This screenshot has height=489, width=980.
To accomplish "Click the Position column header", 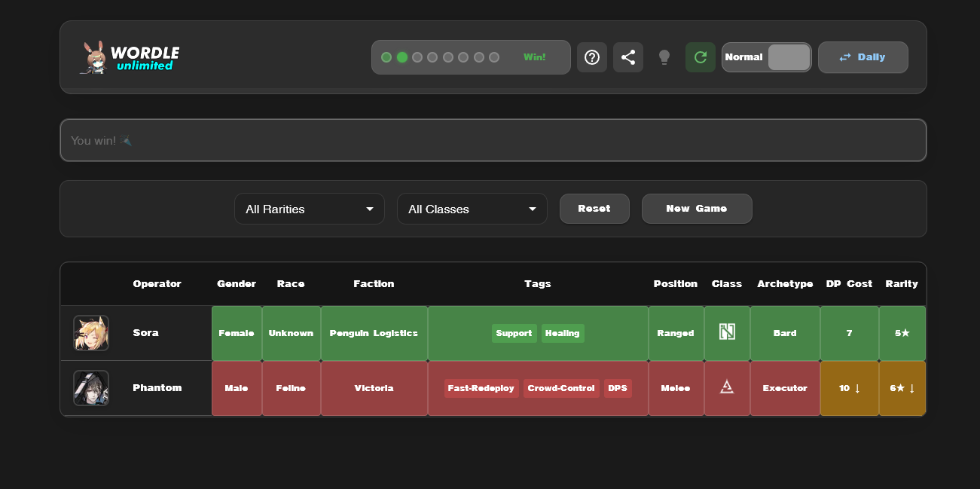I will point(676,284).
